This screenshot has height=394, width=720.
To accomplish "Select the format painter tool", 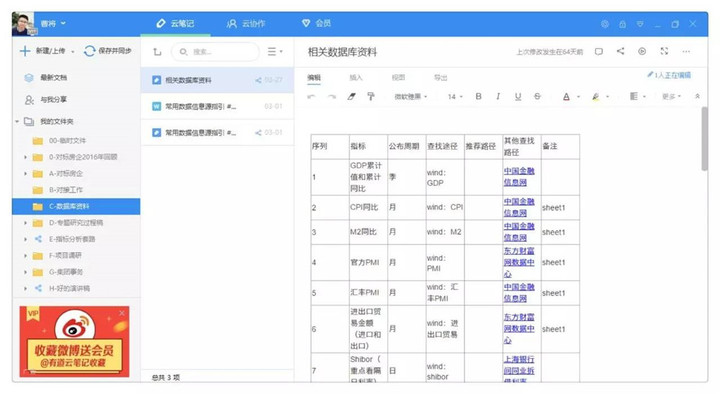I will click(371, 96).
